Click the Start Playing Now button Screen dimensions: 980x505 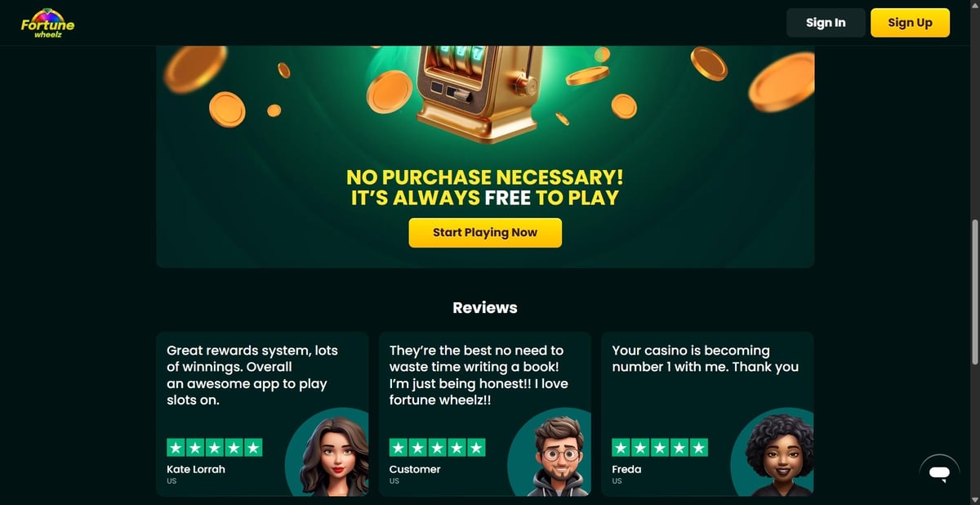tap(485, 233)
